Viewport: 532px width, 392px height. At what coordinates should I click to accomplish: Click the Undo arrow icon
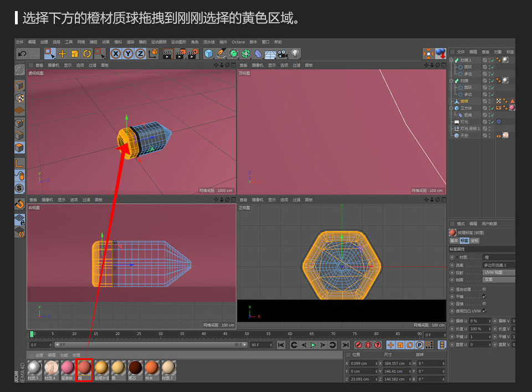tap(22, 54)
